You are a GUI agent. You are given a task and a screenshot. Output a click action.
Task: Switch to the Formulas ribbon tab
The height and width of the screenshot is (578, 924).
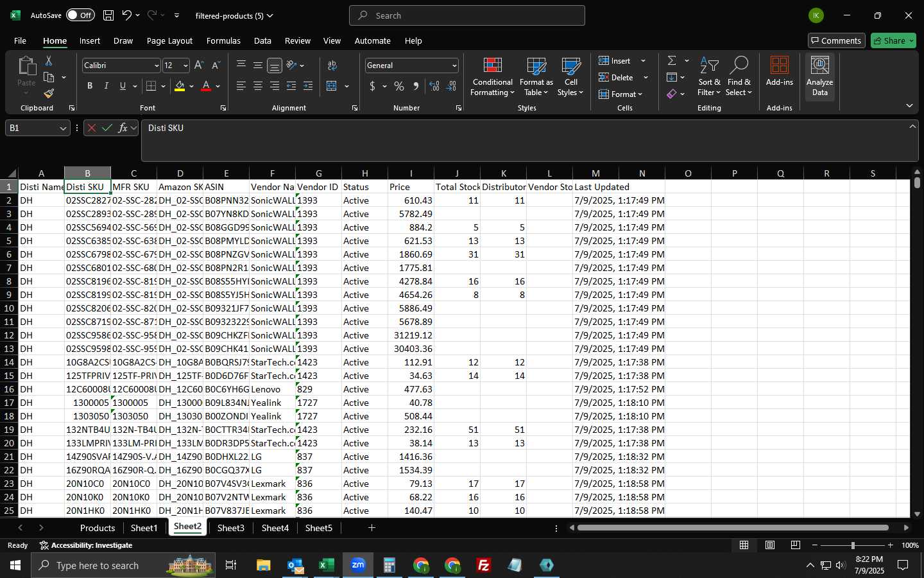[223, 40]
